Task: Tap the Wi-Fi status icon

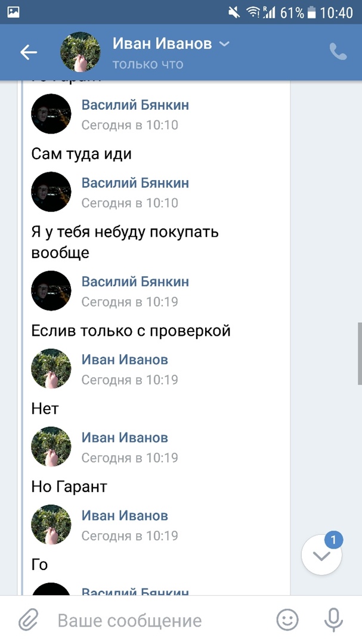Action: coord(253,12)
